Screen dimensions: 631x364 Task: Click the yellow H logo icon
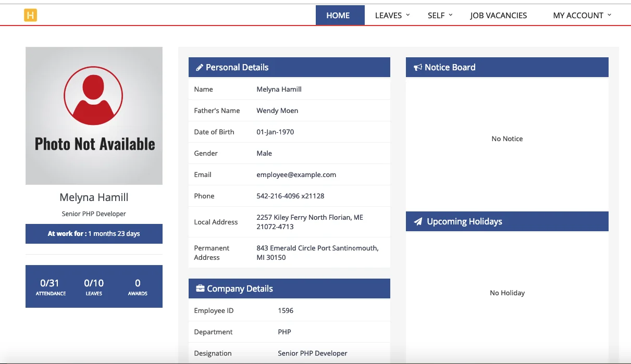(30, 15)
